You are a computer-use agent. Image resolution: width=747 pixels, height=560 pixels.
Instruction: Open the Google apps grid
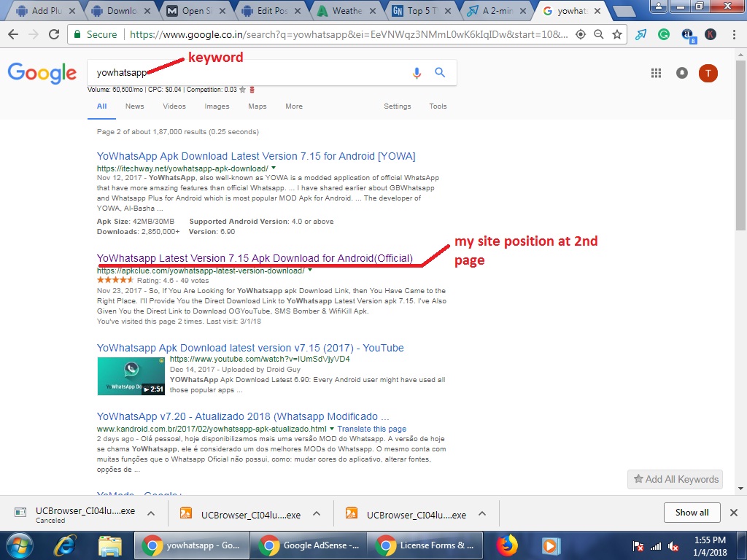click(656, 73)
